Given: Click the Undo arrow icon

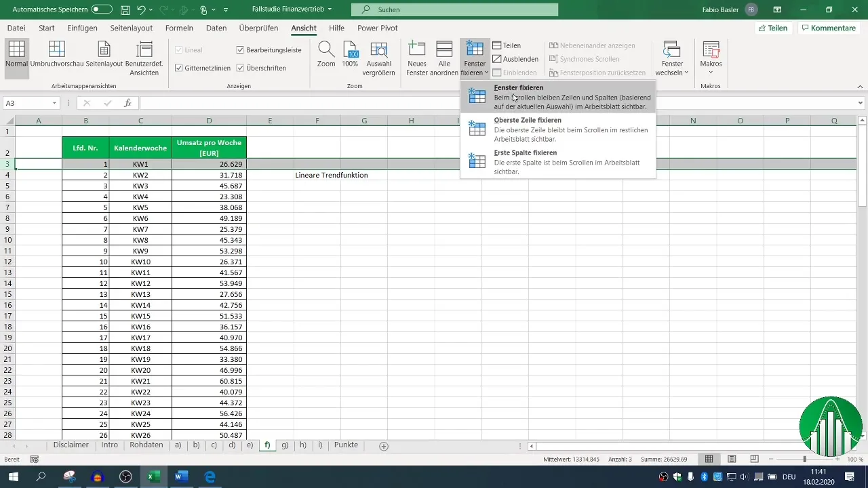Looking at the screenshot, I should (141, 10).
